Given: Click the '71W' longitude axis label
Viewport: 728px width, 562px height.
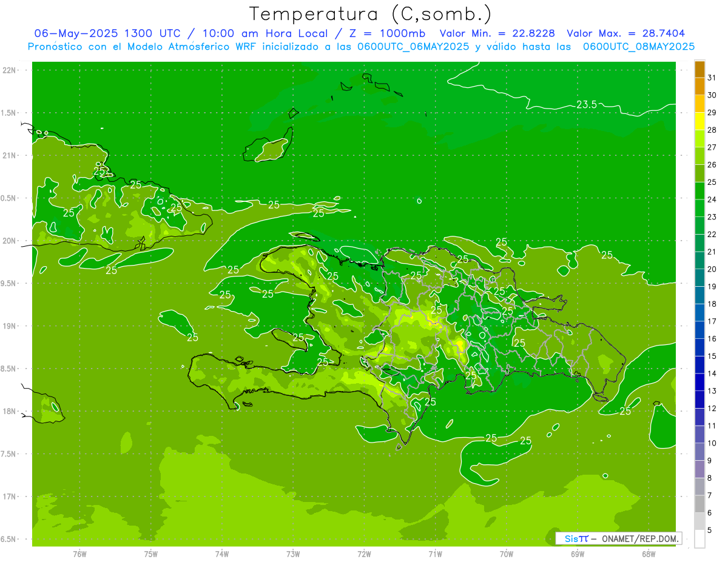Looking at the screenshot, I should pos(435,554).
